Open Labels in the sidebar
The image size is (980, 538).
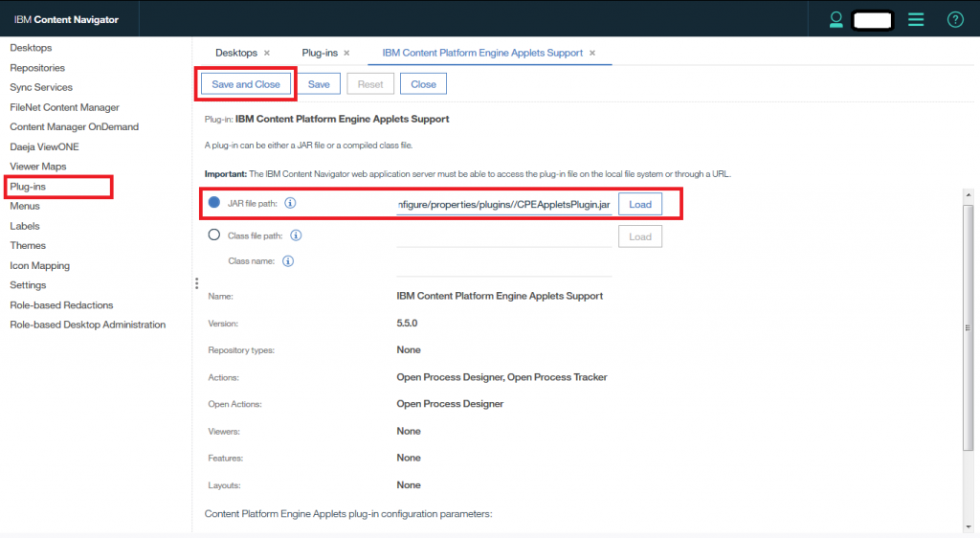point(24,226)
